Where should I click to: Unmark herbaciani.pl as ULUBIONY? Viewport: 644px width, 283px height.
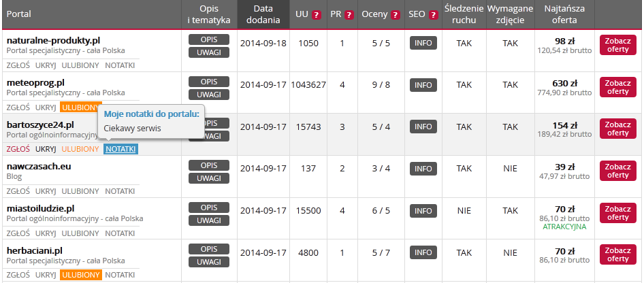coord(80,275)
